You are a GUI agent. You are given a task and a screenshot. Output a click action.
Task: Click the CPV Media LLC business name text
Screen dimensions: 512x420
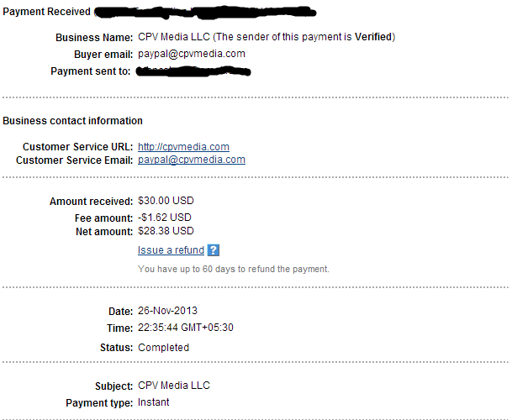click(174, 37)
